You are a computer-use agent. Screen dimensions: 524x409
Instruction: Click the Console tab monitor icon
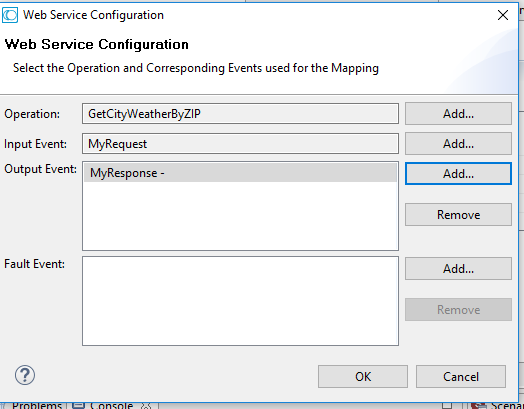click(x=78, y=406)
